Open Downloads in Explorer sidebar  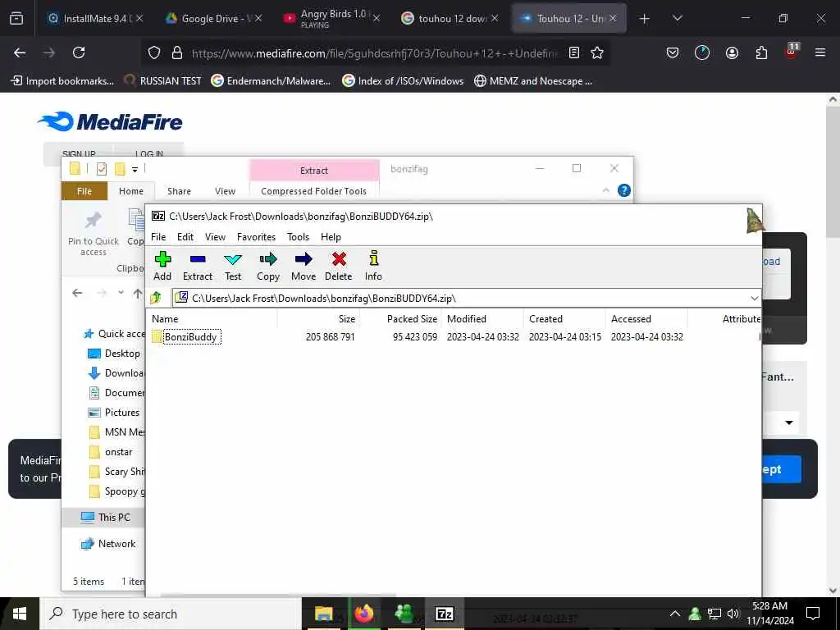[116, 373]
